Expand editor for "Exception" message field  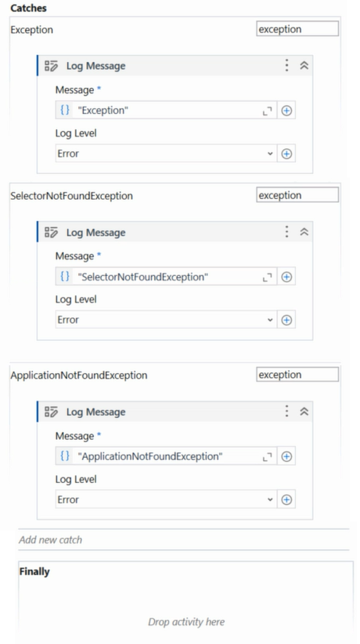point(267,111)
